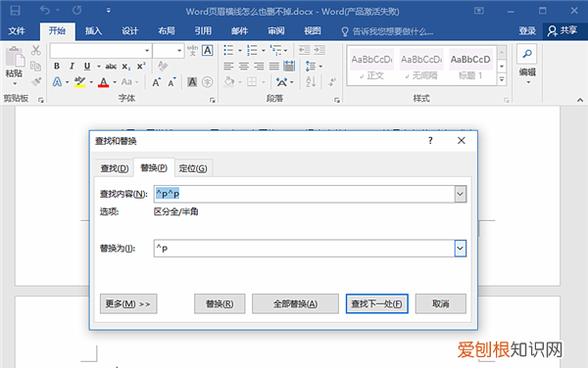Select the 无间隔 No Spacing style
This screenshot has width=588, height=368.
coord(421,66)
